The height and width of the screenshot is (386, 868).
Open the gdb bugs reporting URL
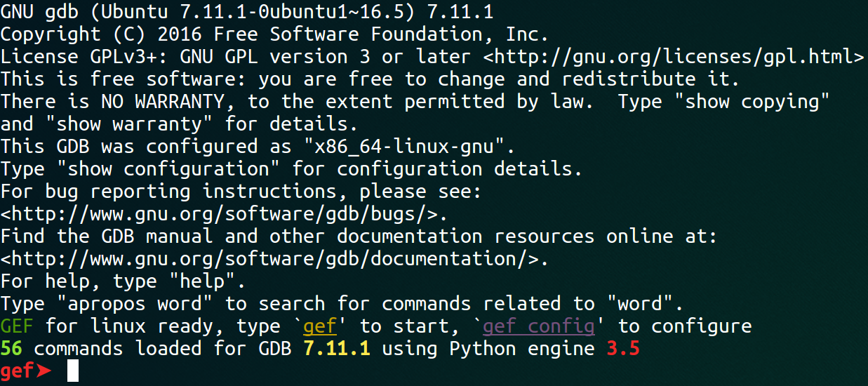[x=225, y=214]
